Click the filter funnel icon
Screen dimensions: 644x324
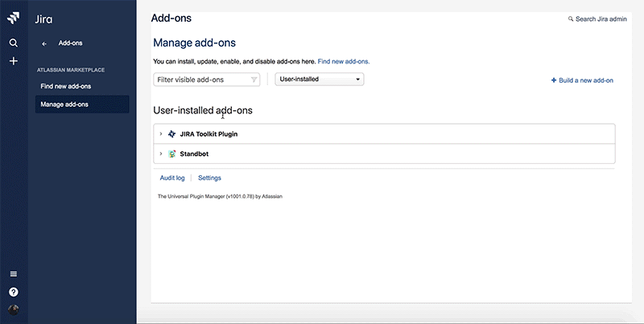[x=254, y=80]
